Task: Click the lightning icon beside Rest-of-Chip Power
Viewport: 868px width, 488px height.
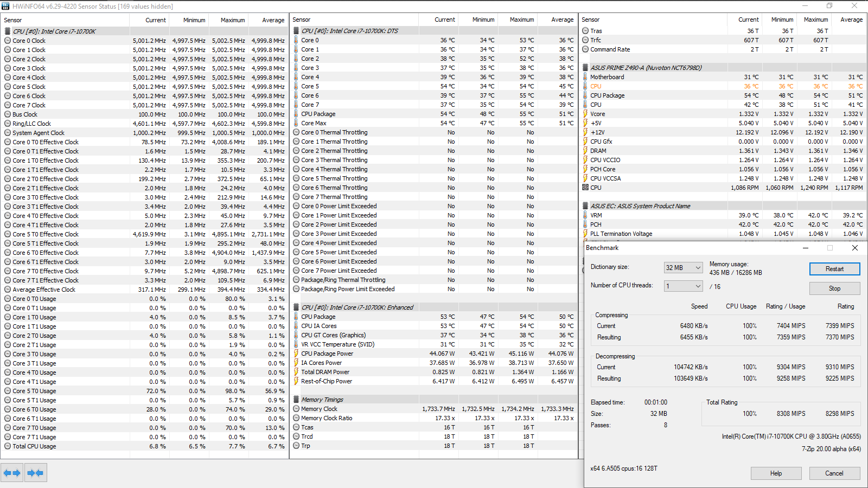Action: point(296,381)
